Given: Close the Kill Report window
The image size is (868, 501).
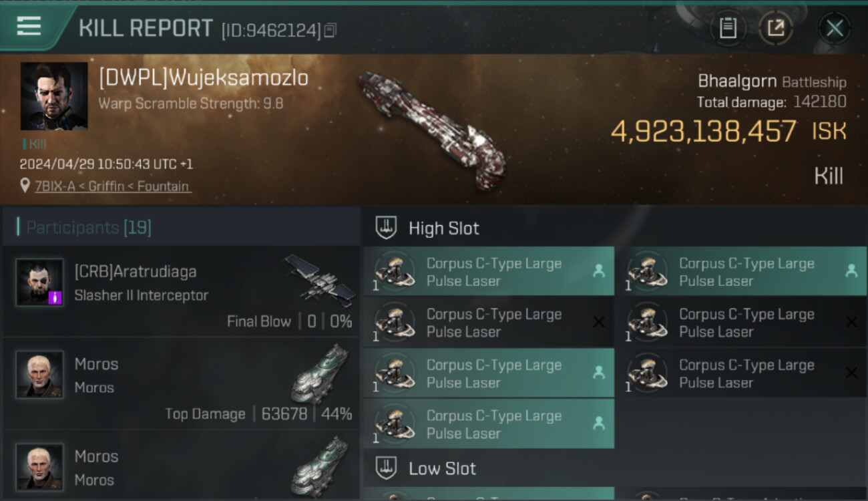Looking at the screenshot, I should (835, 28).
